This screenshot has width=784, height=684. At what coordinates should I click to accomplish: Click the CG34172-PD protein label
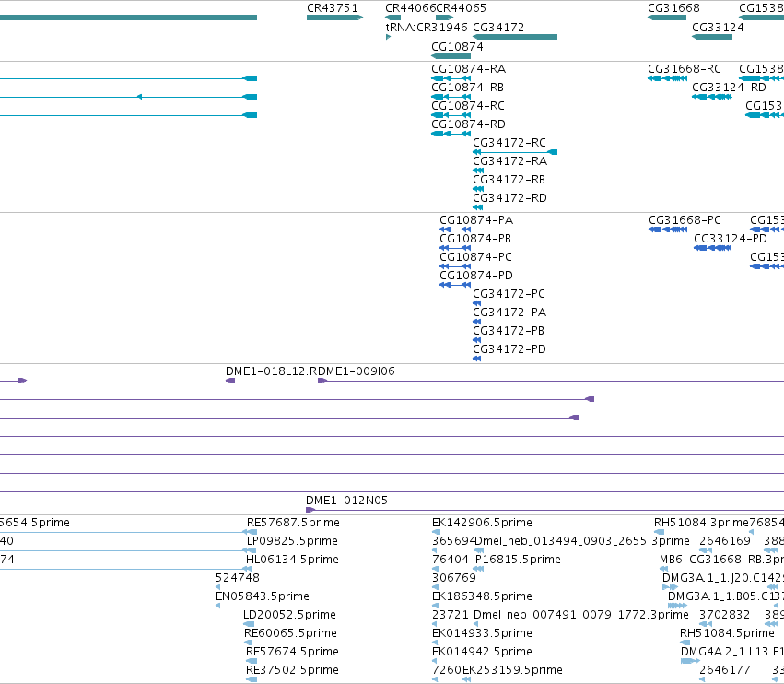[x=509, y=349]
